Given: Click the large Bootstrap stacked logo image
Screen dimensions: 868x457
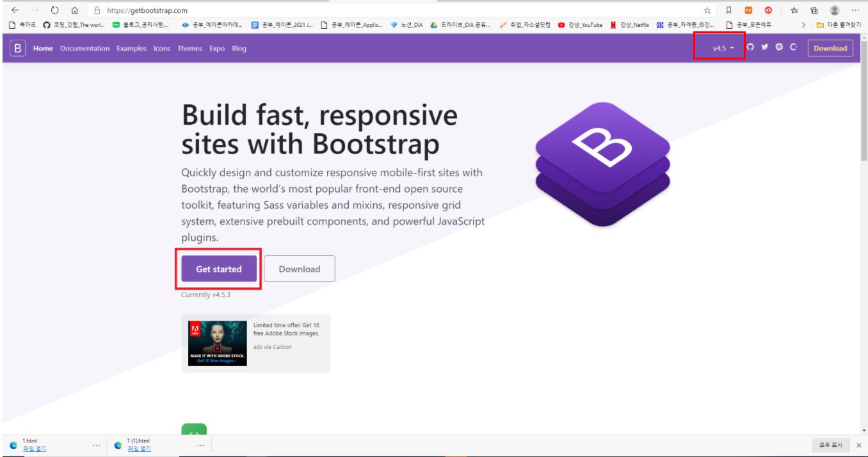Looking at the screenshot, I should pos(602,164).
